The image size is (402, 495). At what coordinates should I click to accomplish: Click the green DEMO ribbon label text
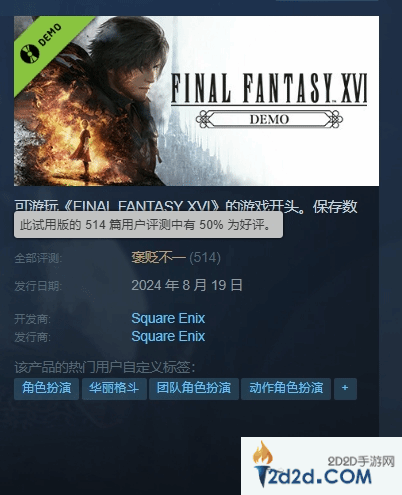50,35
